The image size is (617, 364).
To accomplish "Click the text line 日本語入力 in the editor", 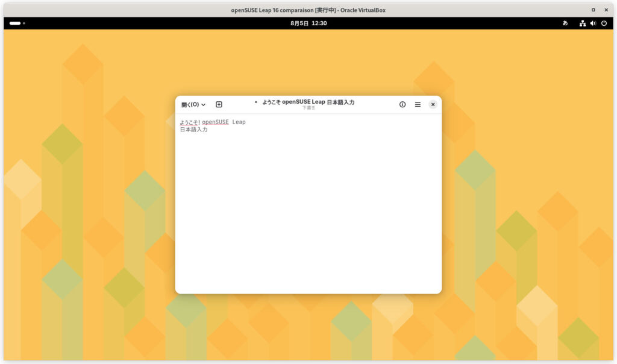I will [193, 130].
